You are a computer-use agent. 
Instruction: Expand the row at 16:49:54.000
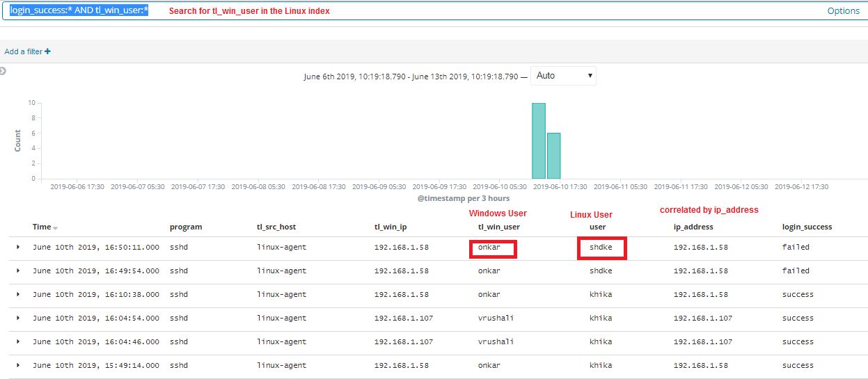click(x=18, y=271)
